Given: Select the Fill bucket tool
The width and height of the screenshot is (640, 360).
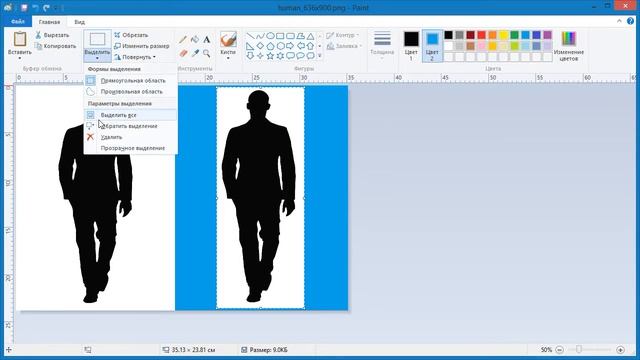Looking at the screenshot, I should (195, 40).
